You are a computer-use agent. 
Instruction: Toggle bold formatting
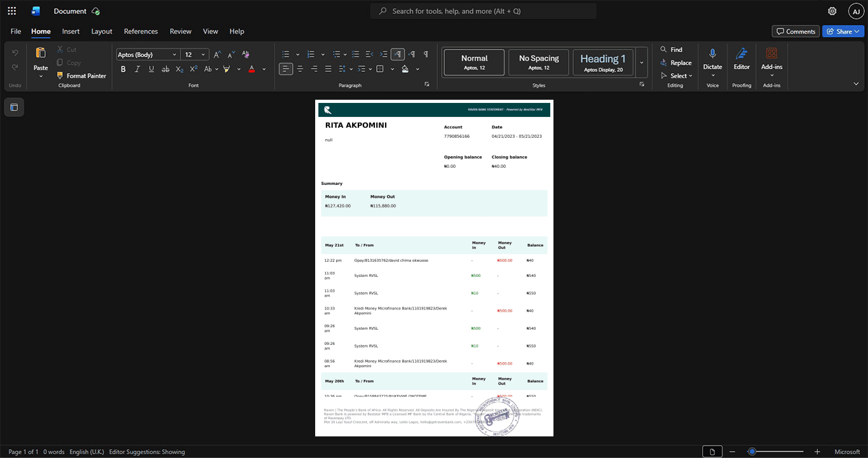coord(123,69)
